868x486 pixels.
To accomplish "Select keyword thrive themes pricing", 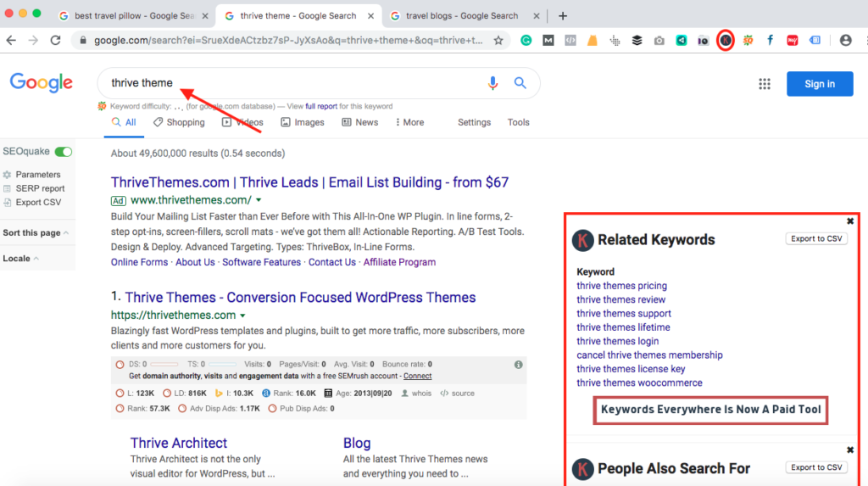I will [x=621, y=286].
